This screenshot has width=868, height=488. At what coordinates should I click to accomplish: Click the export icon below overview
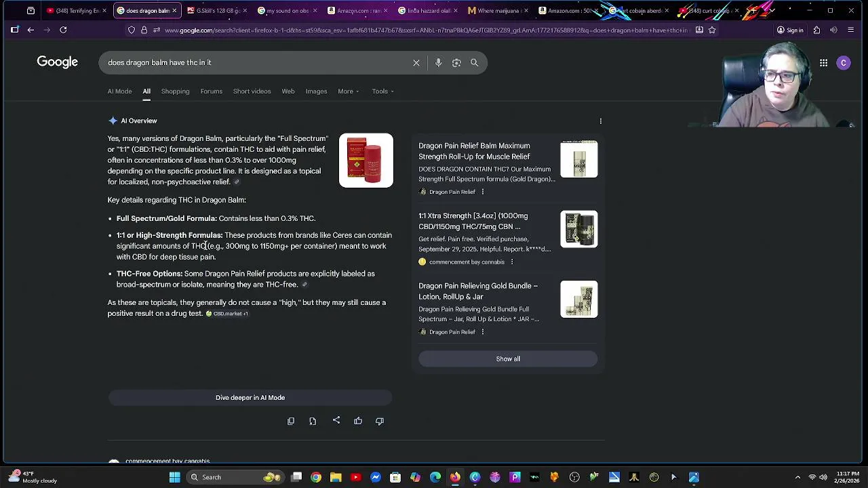(x=313, y=421)
